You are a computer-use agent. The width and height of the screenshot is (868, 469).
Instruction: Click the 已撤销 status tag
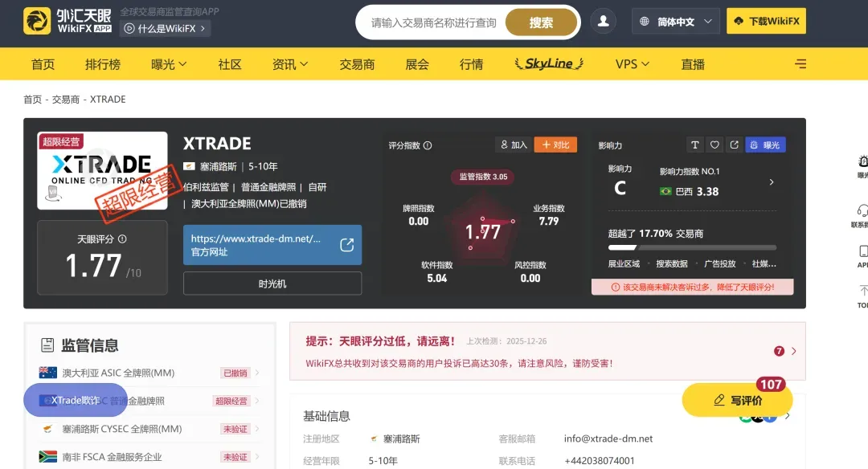tap(235, 373)
